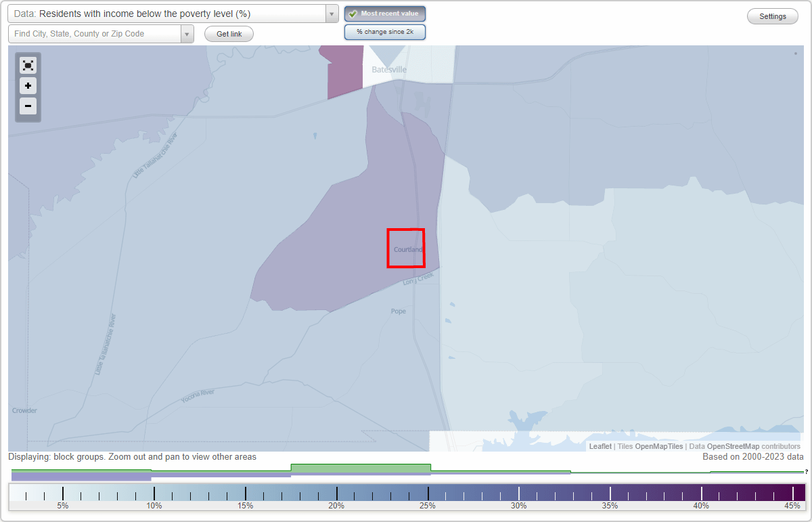Click the green distribution bar above the legend

[x=361, y=467]
